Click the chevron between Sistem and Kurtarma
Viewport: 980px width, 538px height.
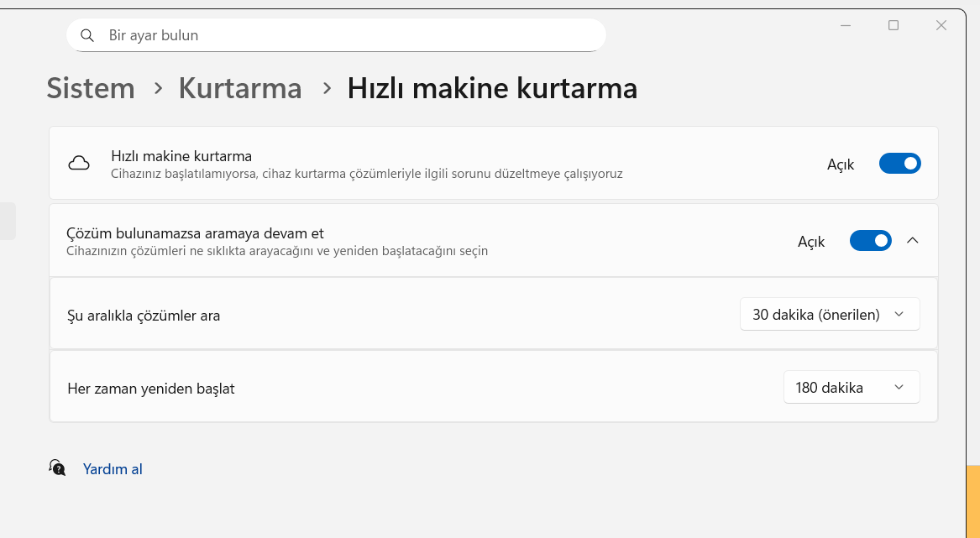tap(158, 88)
